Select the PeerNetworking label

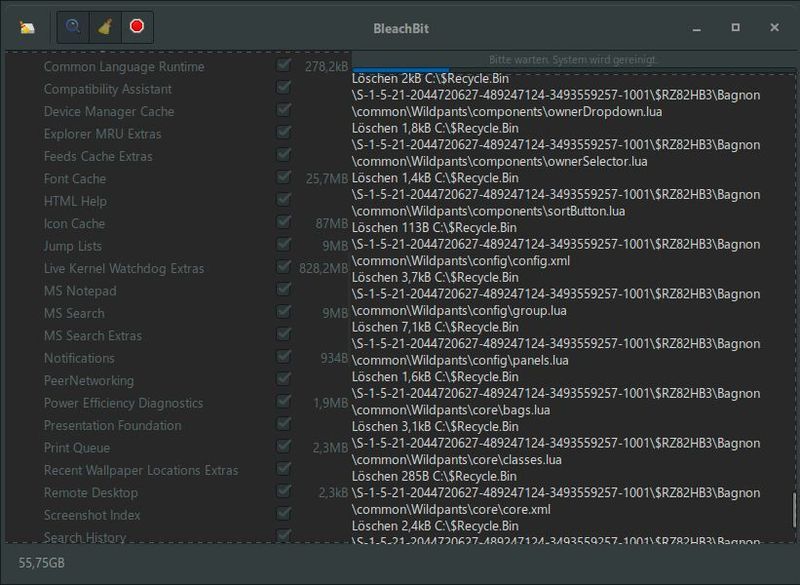coord(89,381)
